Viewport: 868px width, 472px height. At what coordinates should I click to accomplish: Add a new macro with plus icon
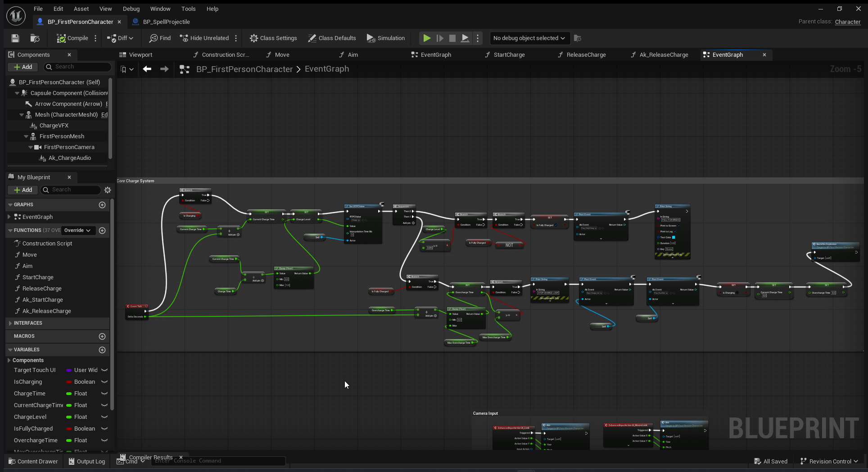pyautogui.click(x=102, y=336)
